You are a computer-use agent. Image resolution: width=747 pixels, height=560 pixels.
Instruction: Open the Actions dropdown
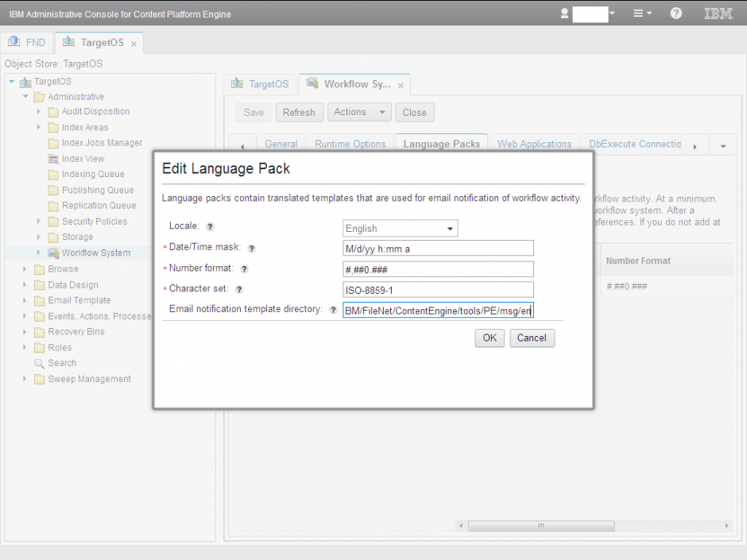(x=359, y=112)
